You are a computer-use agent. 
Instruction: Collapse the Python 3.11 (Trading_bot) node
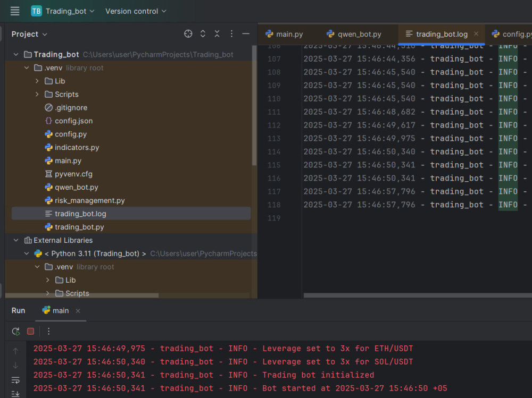(27, 253)
